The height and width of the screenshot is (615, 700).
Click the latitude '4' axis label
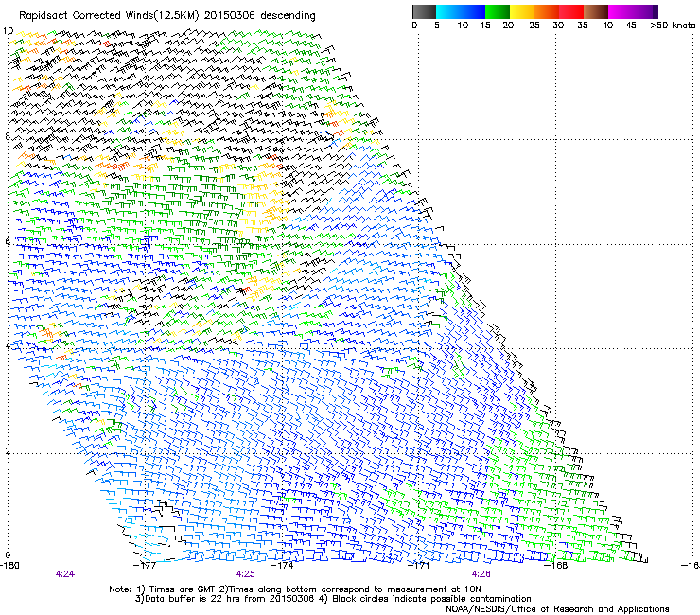coord(8,346)
